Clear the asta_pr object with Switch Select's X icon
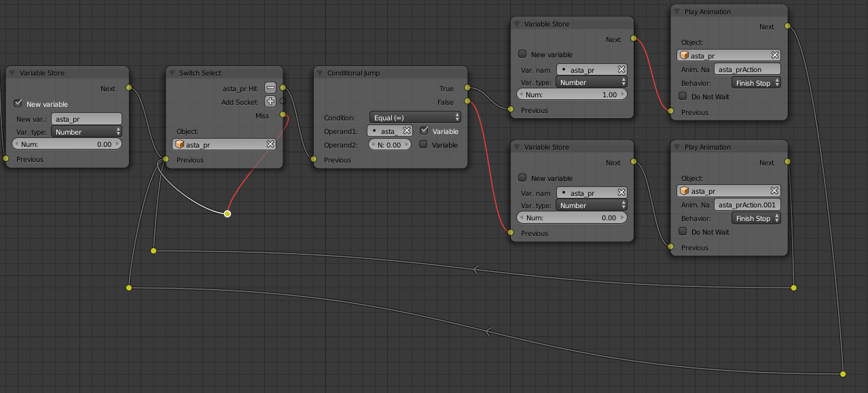Screen dimensions: 868x393 coord(270,144)
